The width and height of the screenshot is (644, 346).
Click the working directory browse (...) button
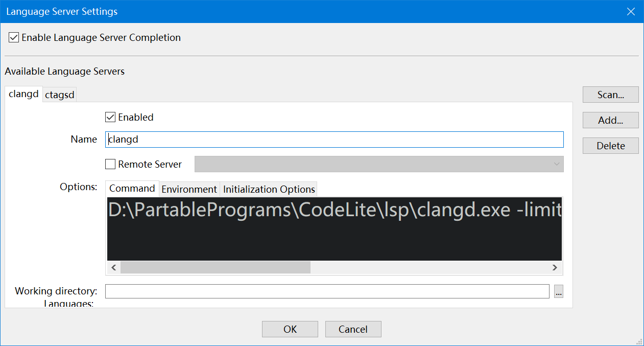click(558, 291)
